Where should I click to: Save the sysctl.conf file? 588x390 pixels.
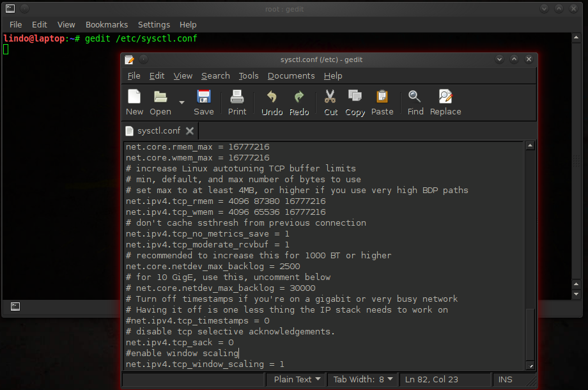click(x=204, y=102)
